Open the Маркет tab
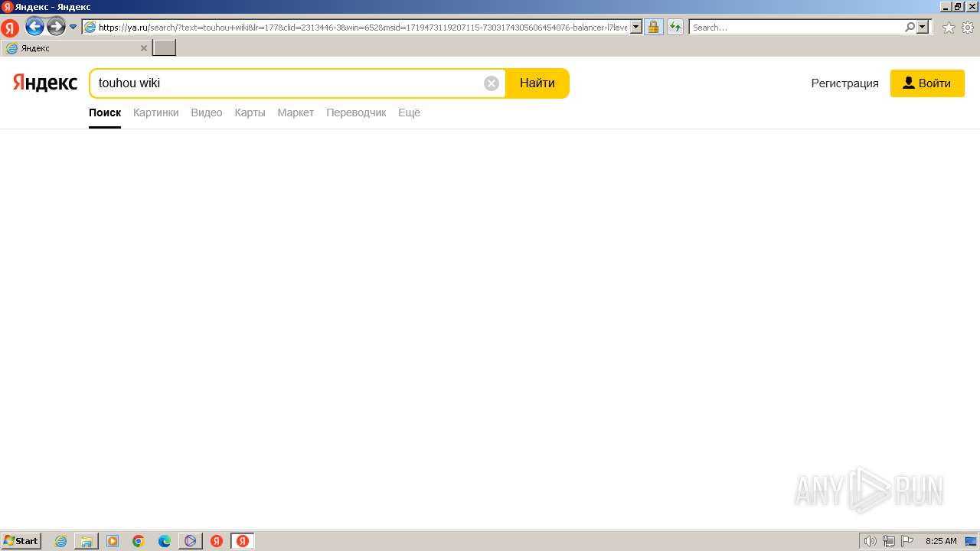Viewport: 980px width, 551px height. (x=296, y=112)
